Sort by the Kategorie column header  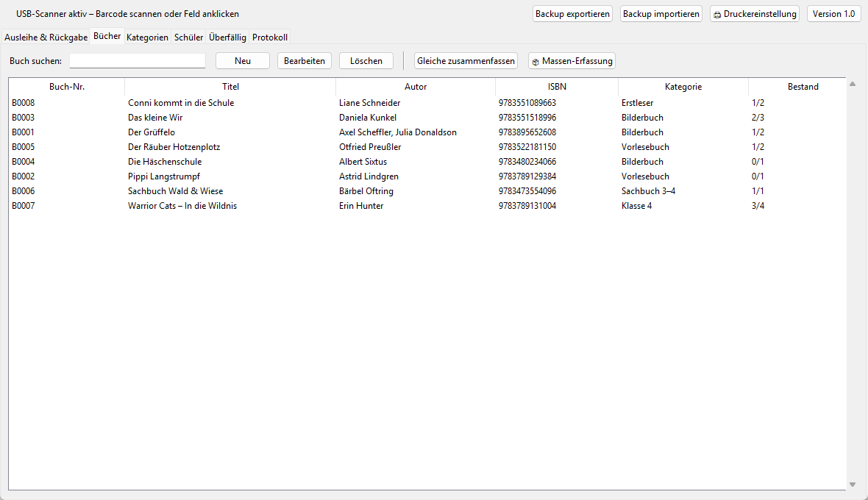683,86
